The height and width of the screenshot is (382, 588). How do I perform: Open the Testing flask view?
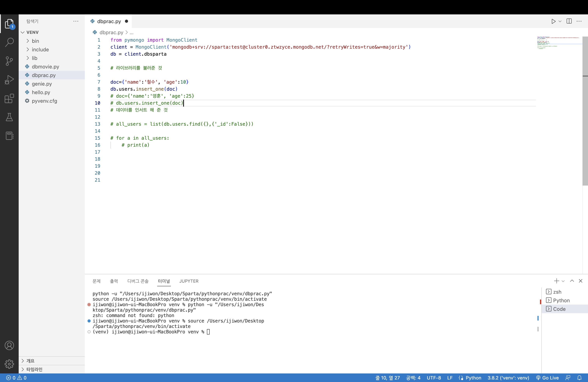[9, 117]
